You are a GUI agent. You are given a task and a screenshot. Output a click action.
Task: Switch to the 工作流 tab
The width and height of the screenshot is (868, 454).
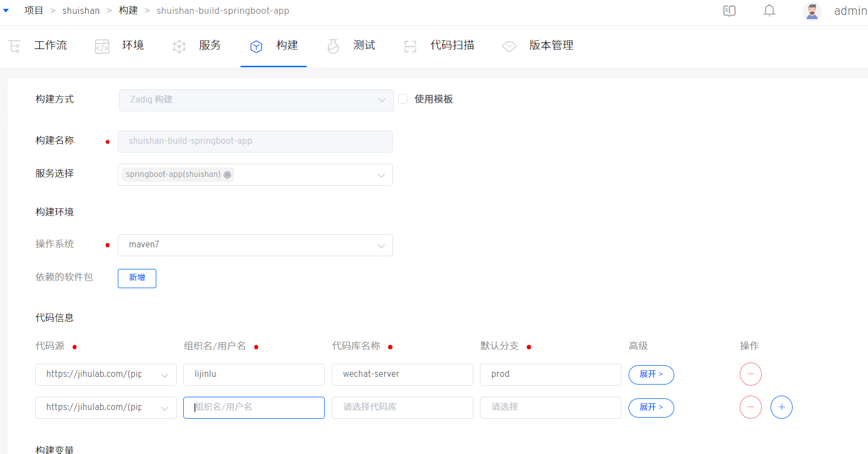(x=51, y=46)
